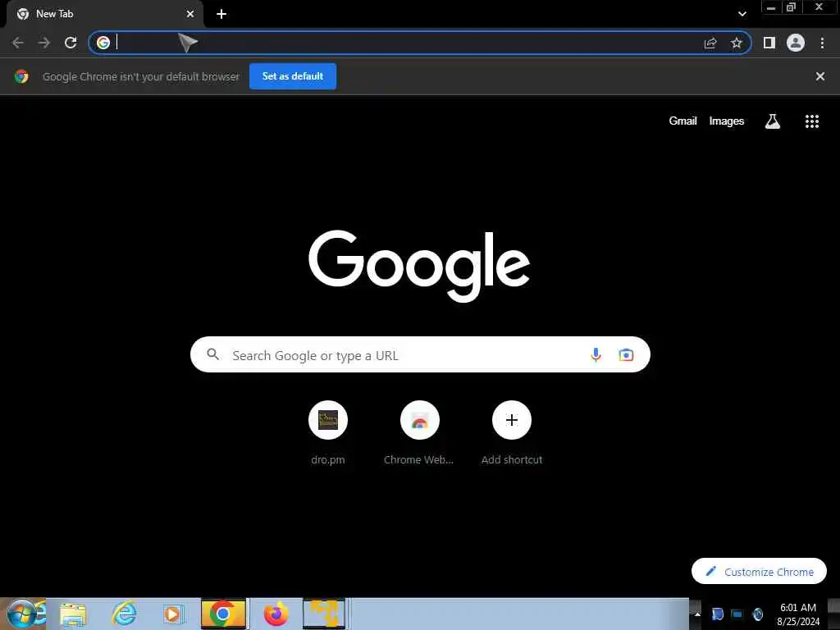Click the Show desktop strip

click(833, 614)
